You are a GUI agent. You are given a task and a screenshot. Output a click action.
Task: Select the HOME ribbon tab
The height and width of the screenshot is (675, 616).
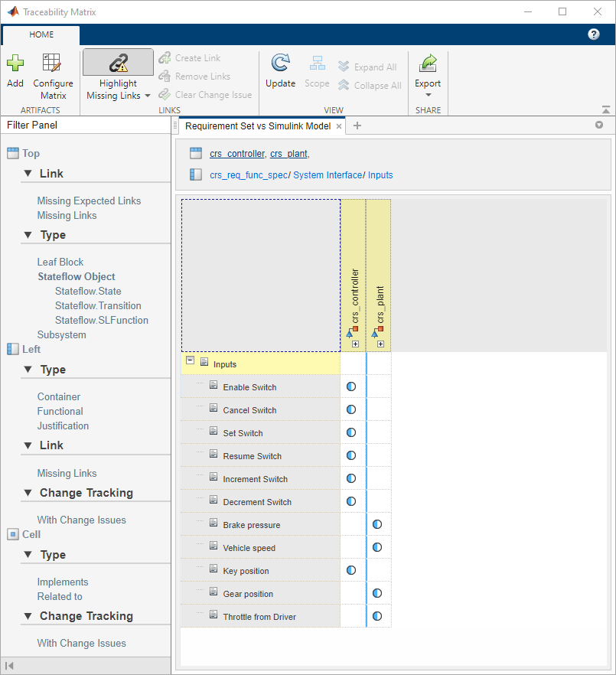tap(41, 35)
